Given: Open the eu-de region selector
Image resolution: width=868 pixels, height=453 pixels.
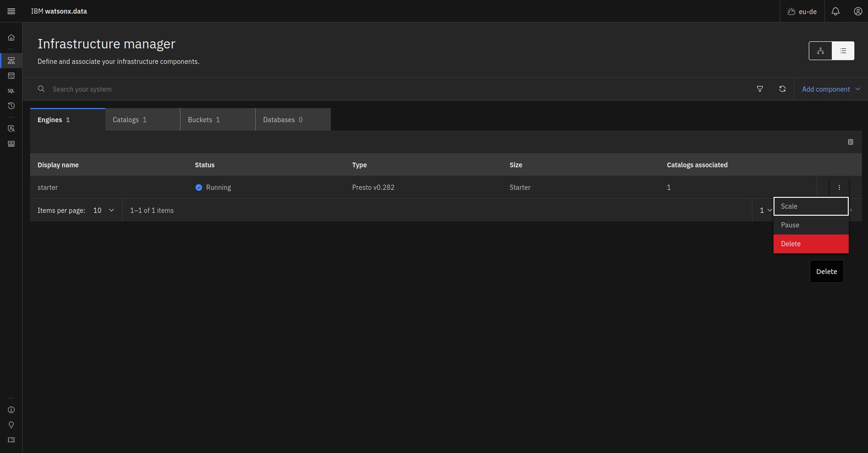Looking at the screenshot, I should 802,11.
